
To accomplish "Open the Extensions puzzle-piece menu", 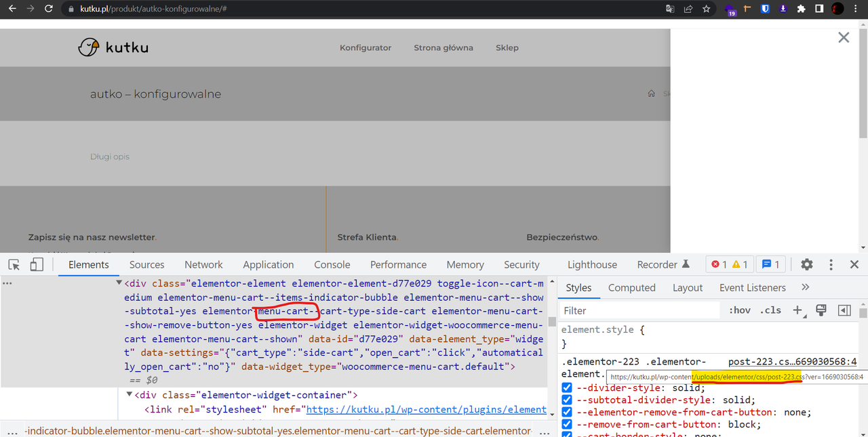I will coord(802,9).
